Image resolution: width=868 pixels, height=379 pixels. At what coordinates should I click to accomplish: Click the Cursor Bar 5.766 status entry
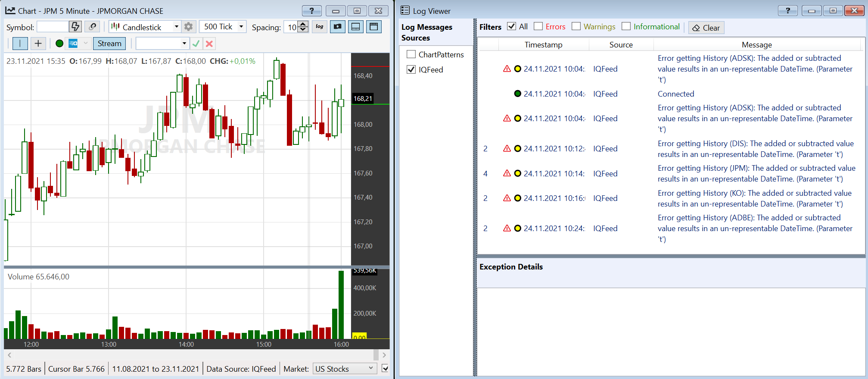76,369
